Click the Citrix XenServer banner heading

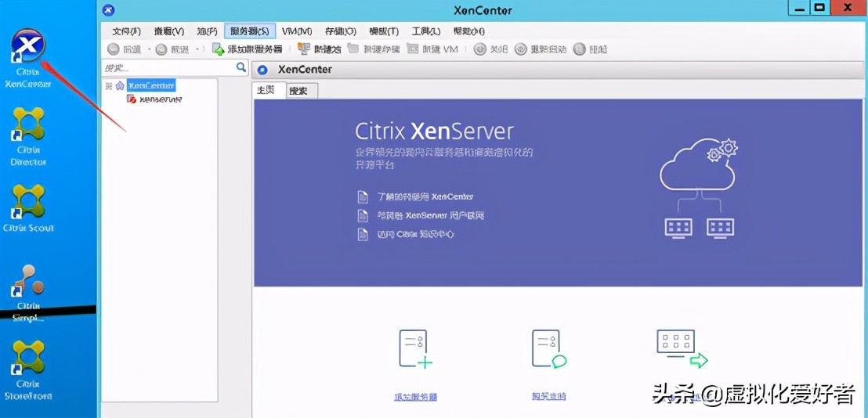coord(434,132)
